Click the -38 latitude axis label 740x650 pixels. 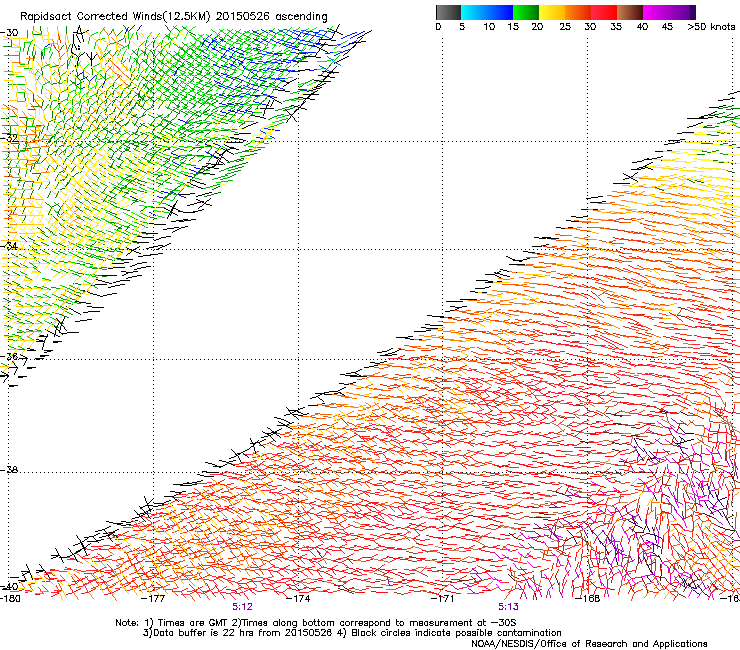10,470
